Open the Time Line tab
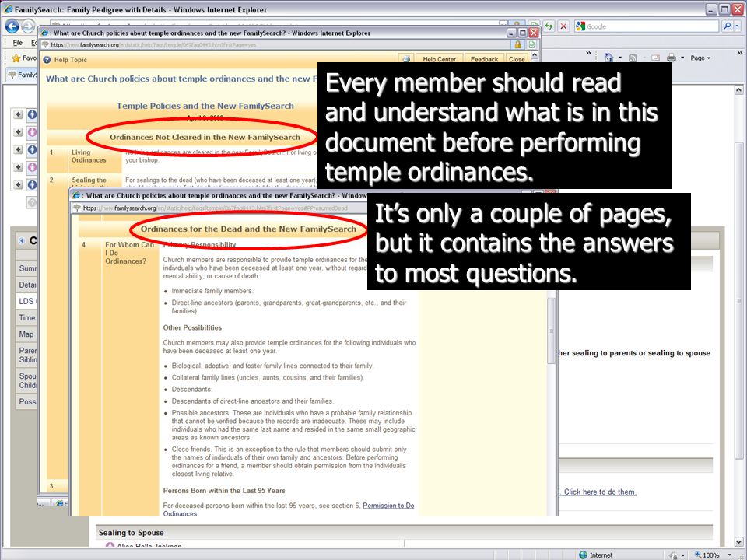 pyautogui.click(x=27, y=317)
